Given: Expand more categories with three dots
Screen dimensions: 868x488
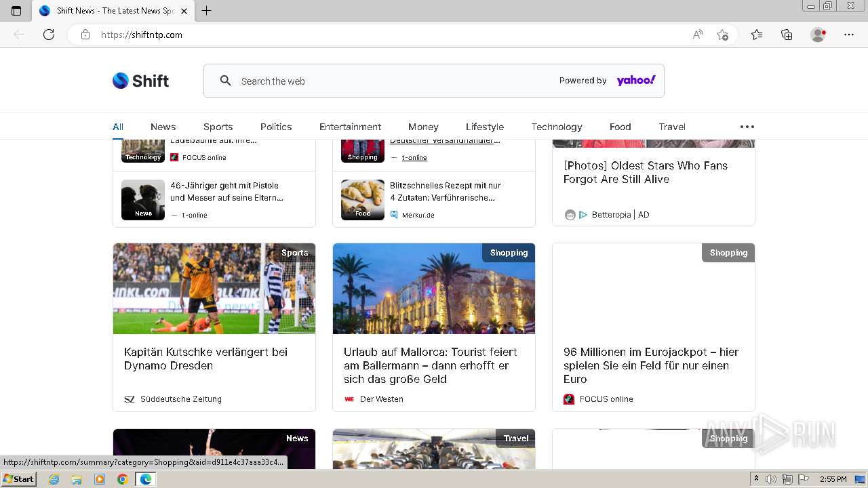Looking at the screenshot, I should point(747,127).
